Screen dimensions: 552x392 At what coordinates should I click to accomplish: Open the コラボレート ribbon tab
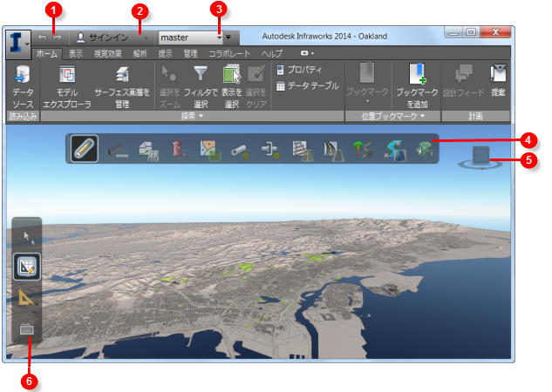tap(229, 54)
